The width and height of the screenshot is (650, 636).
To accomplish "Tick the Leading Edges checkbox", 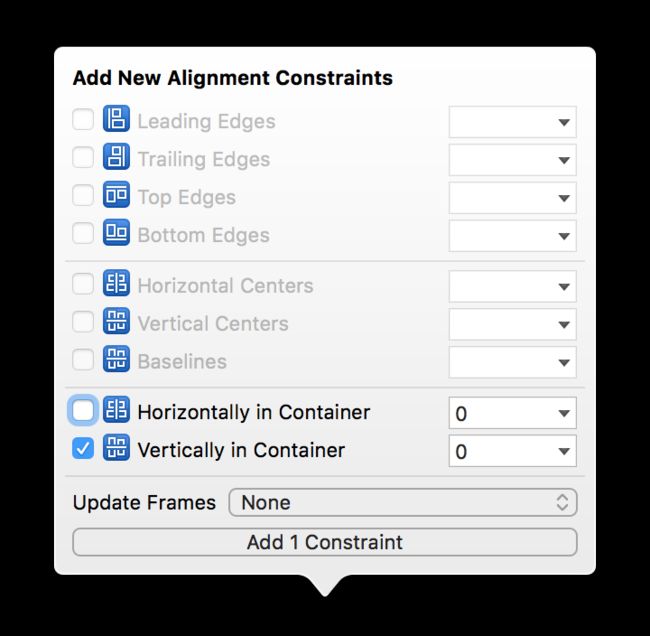I will [x=83, y=119].
